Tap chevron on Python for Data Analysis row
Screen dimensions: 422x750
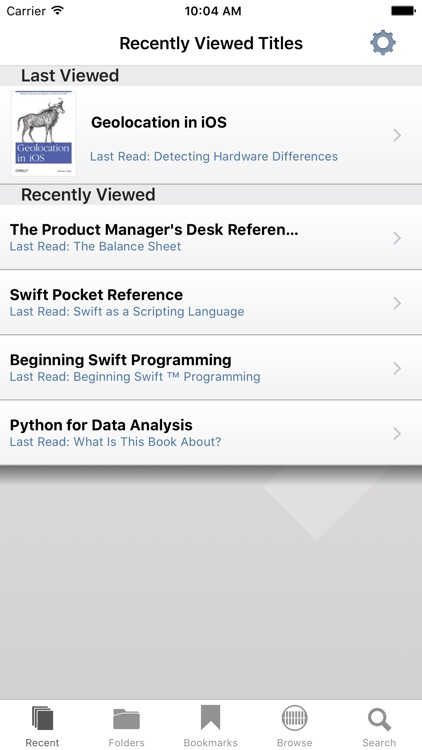[397, 433]
